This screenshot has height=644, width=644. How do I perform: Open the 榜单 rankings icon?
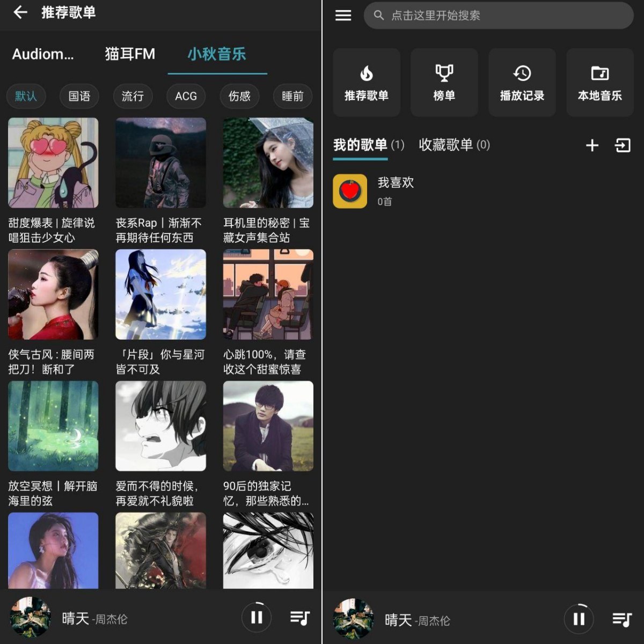pos(444,82)
